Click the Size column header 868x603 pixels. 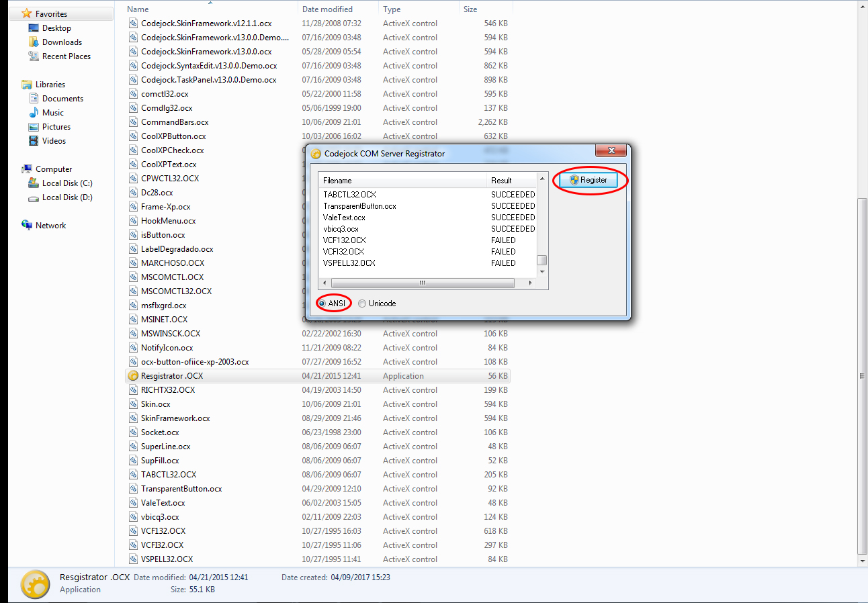click(x=470, y=9)
